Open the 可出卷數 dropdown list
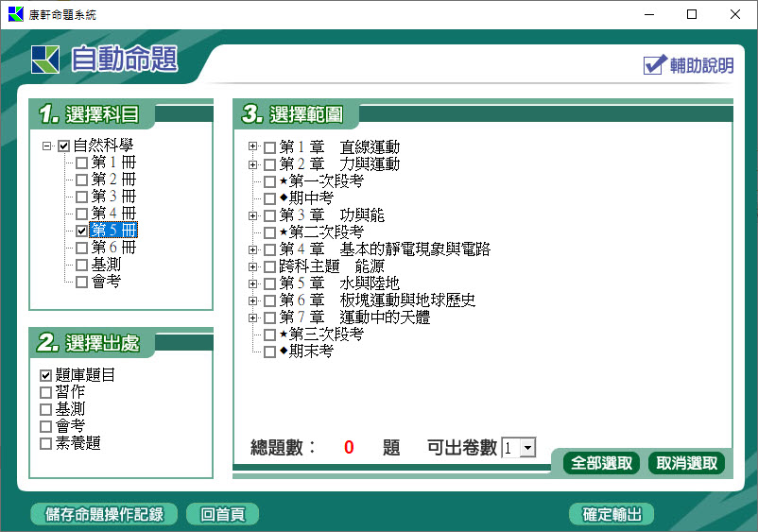Image resolution: width=758 pixels, height=532 pixels. click(x=527, y=448)
